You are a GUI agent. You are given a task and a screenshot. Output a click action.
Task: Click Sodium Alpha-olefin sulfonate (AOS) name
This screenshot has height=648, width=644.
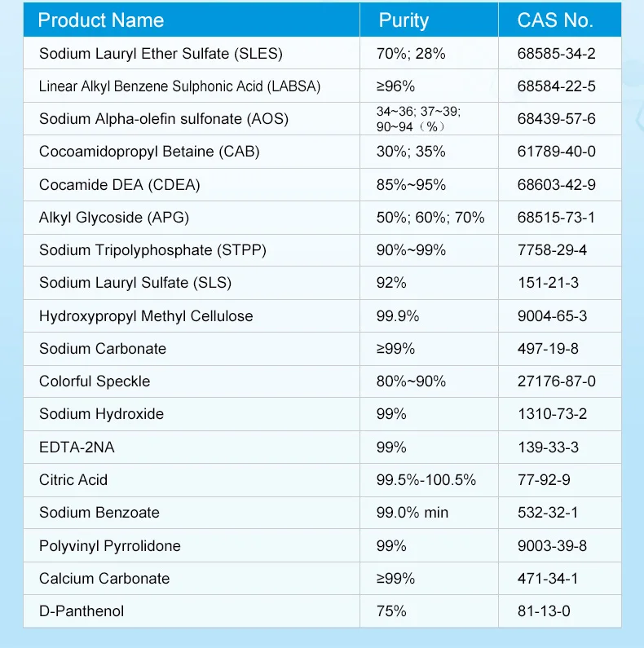click(x=164, y=119)
